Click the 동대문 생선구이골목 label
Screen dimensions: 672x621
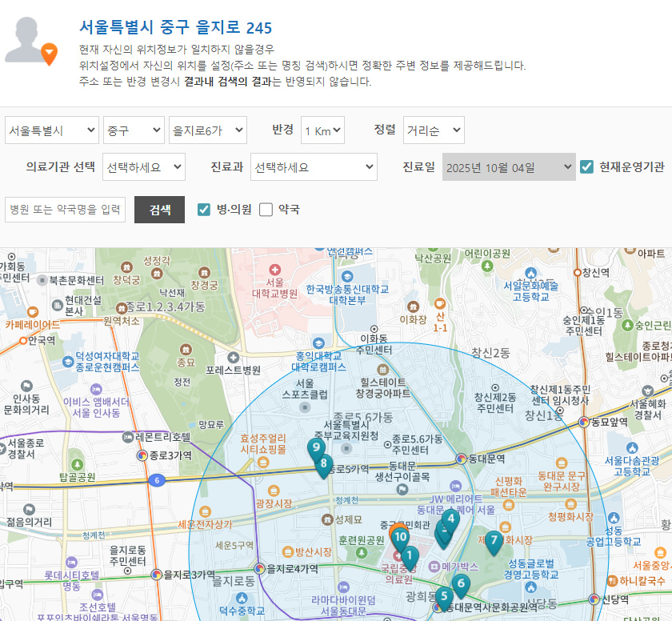pos(402,471)
